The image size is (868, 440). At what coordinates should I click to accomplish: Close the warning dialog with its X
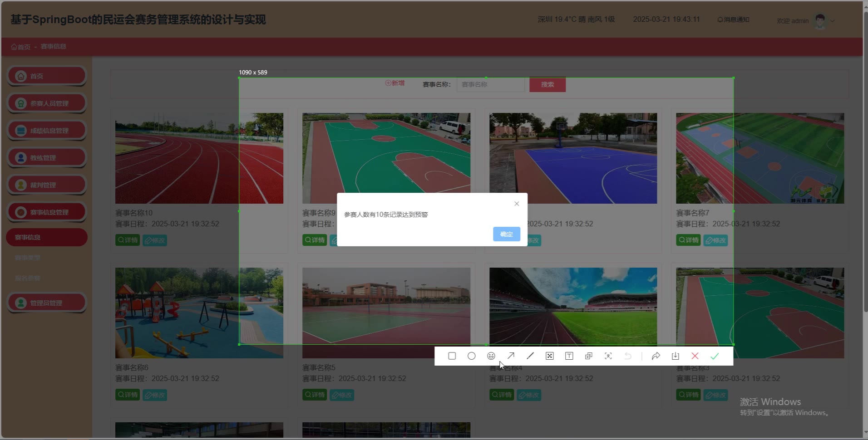click(517, 204)
